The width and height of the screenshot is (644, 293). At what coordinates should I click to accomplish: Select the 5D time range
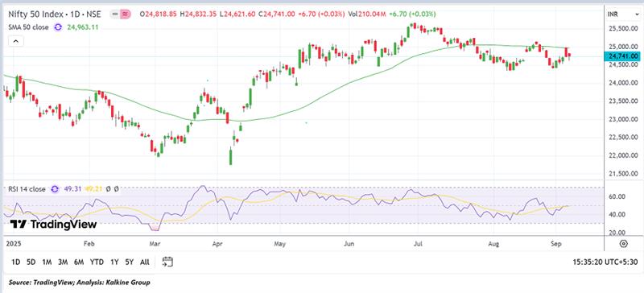click(x=31, y=262)
